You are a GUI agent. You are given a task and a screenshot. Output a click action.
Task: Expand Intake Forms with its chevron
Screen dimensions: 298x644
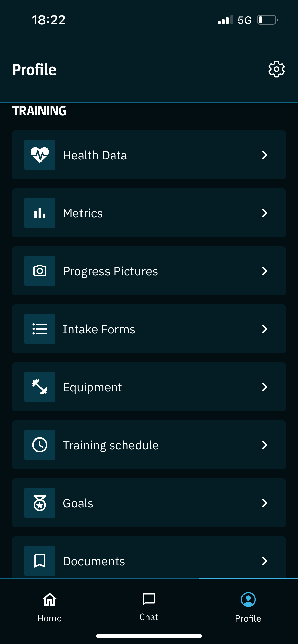pyautogui.click(x=264, y=329)
